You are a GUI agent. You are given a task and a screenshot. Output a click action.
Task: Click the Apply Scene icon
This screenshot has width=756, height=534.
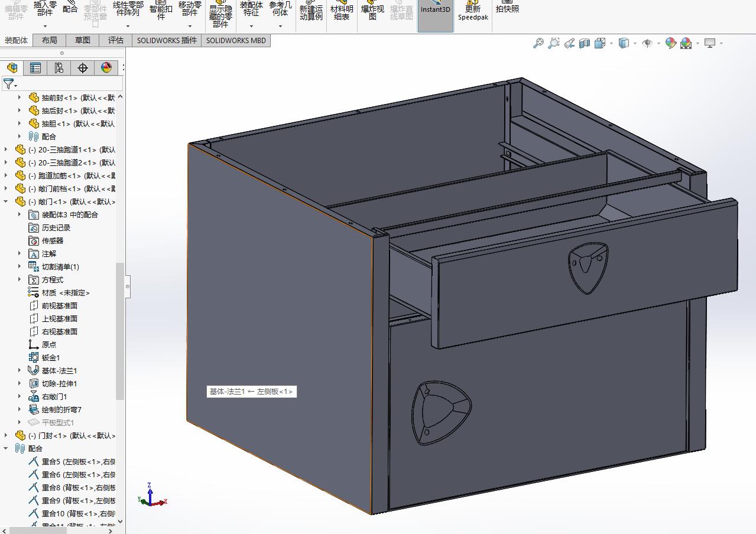(686, 43)
